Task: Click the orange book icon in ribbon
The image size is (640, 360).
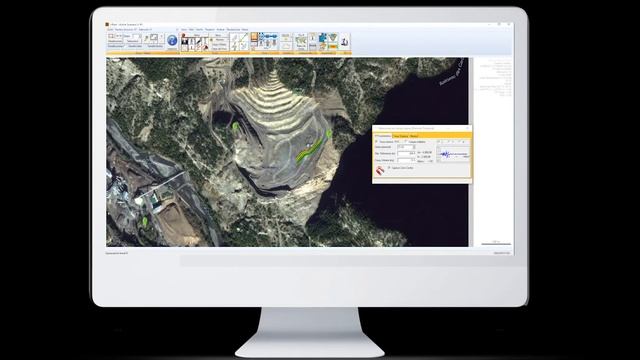Action: click(x=254, y=37)
